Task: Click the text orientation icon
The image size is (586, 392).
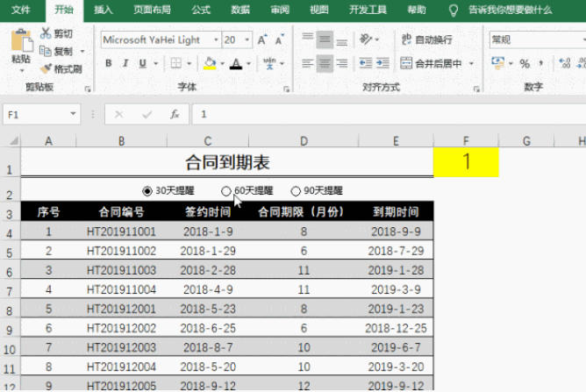Action: (366, 39)
